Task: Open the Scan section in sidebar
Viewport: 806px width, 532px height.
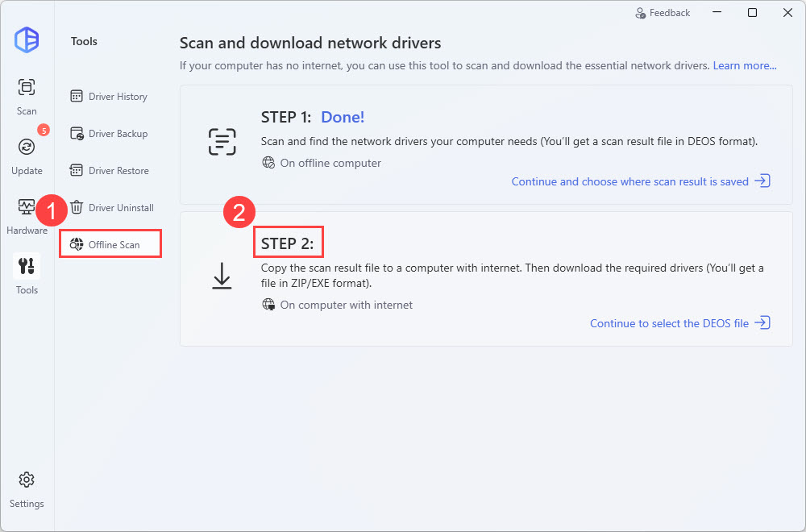Action: tap(27, 95)
